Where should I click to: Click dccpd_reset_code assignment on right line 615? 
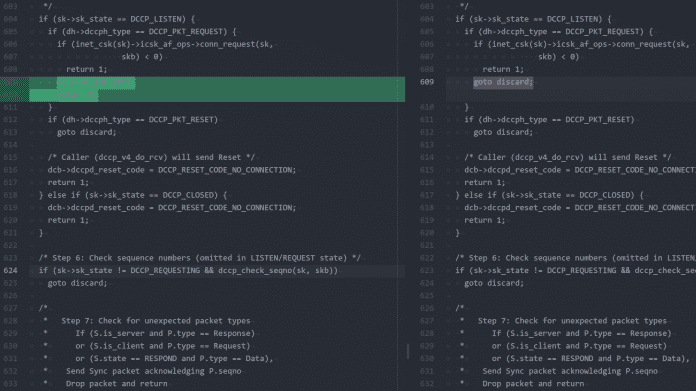[x=580, y=170]
